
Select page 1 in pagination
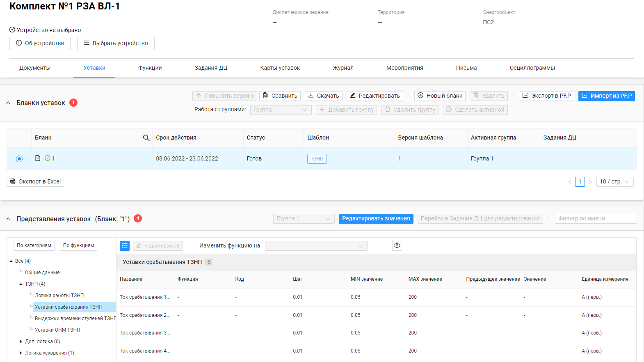click(580, 182)
